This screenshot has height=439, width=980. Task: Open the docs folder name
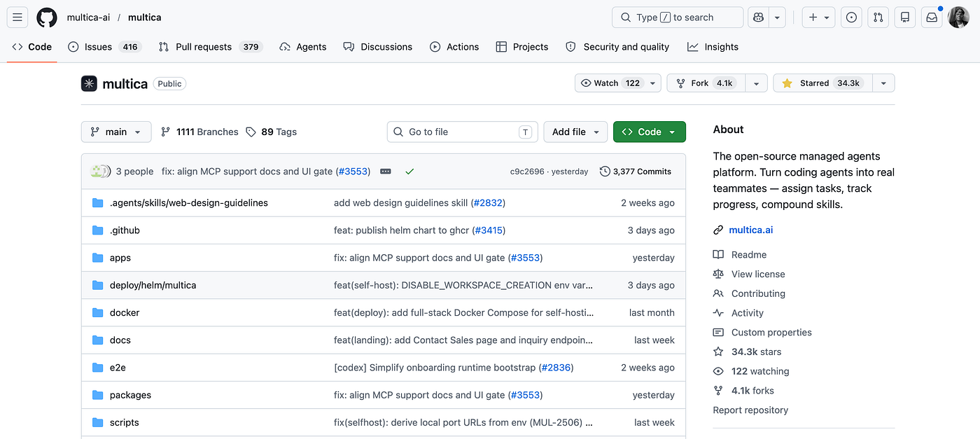pos(120,340)
